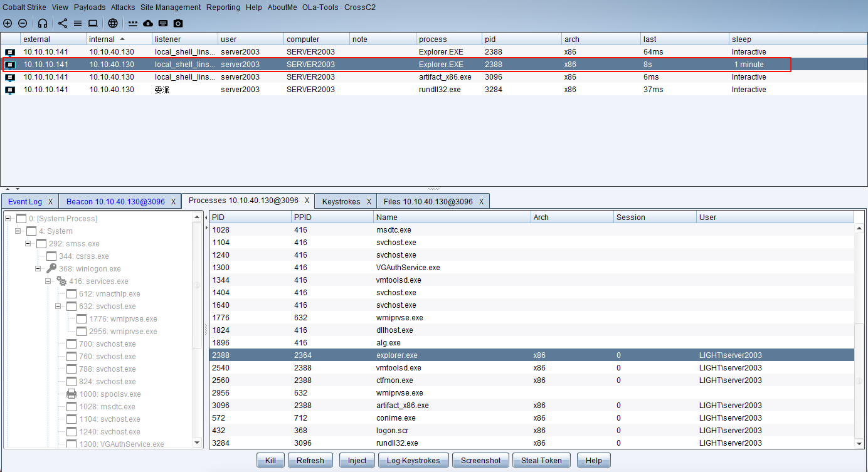This screenshot has width=868, height=472.
Task: Click the globe toolbar icon
Action: pos(112,23)
